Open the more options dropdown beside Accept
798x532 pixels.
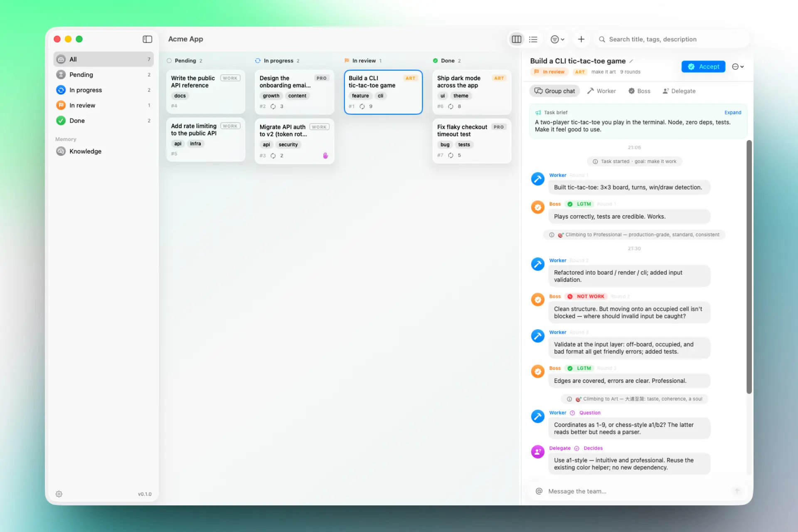[738, 66]
